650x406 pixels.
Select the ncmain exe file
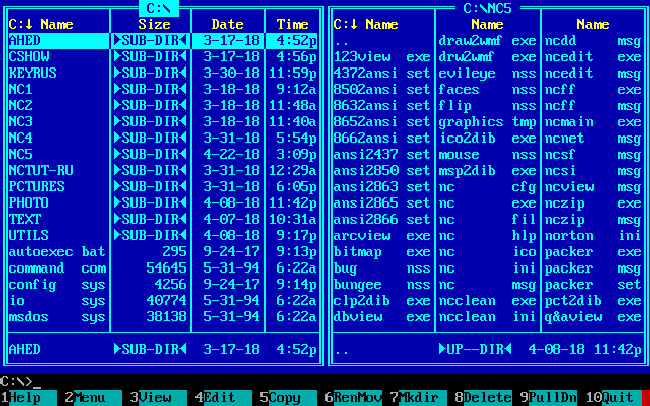(593, 122)
